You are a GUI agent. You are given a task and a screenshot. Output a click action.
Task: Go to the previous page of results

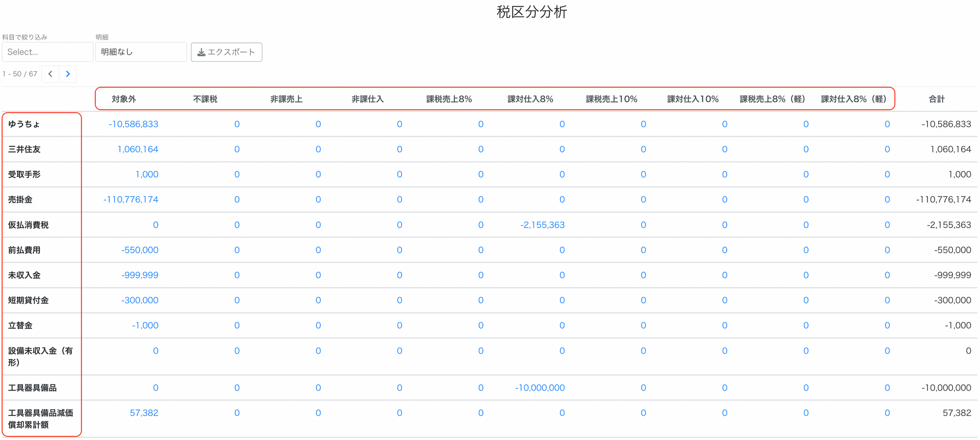coord(50,74)
